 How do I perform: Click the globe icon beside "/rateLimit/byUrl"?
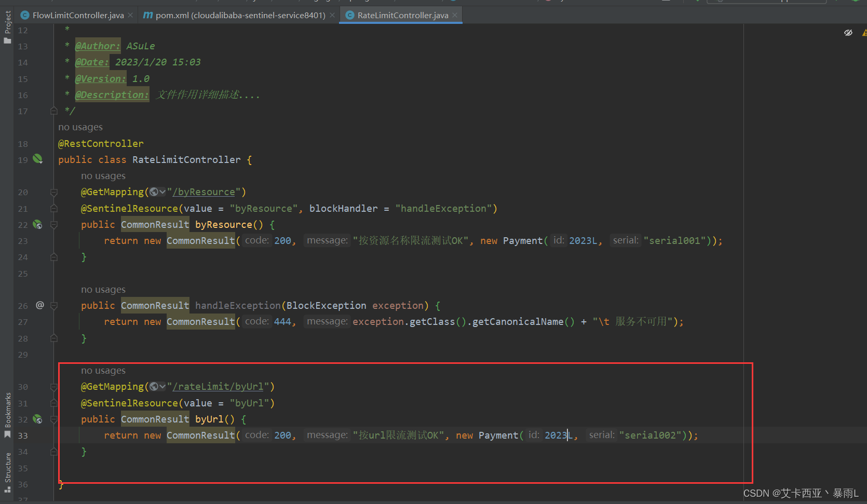(x=154, y=387)
